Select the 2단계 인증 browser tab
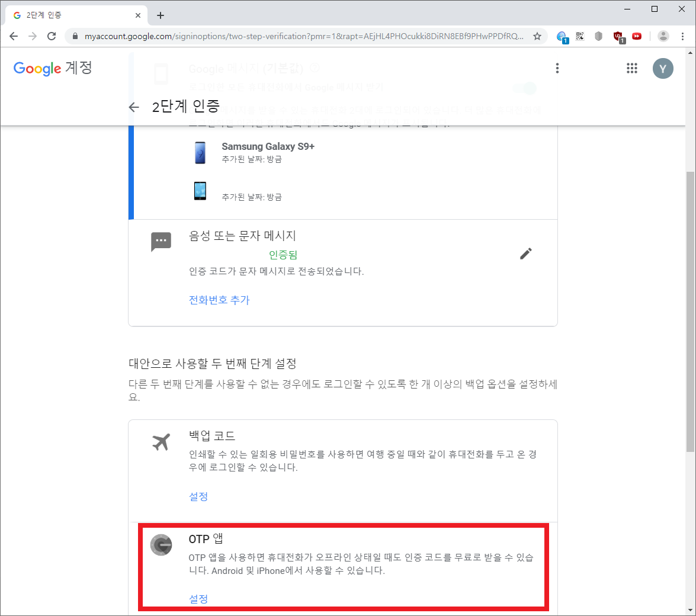This screenshot has width=696, height=616. click(75, 15)
